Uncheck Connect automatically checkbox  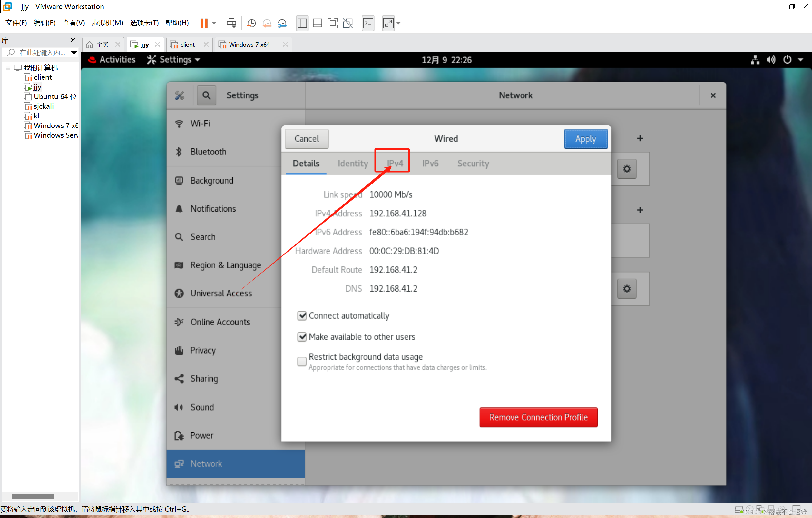[x=302, y=315]
